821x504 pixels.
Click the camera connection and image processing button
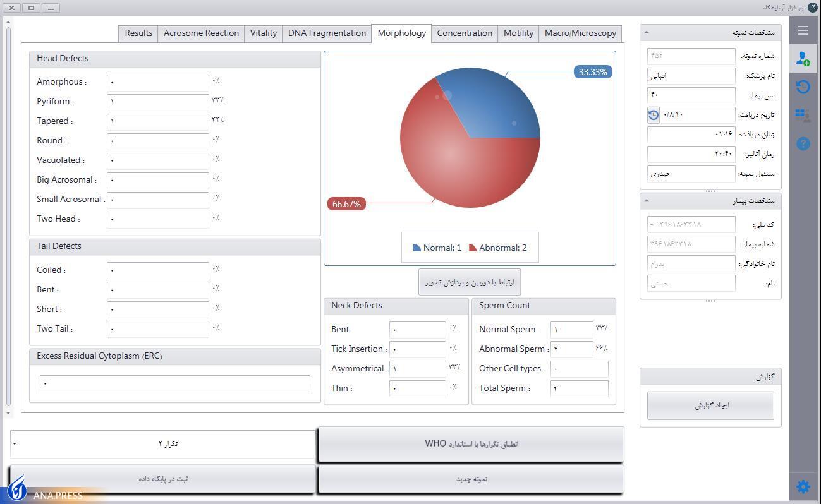[469, 282]
